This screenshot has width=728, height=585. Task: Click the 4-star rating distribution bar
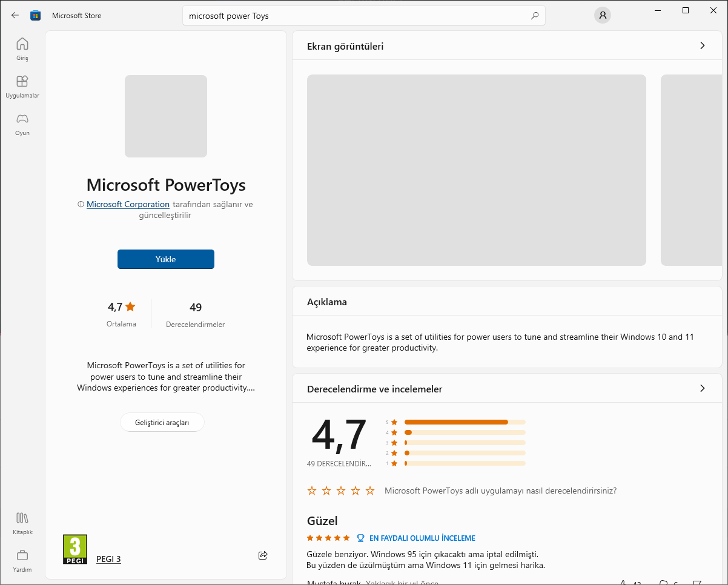465,432
